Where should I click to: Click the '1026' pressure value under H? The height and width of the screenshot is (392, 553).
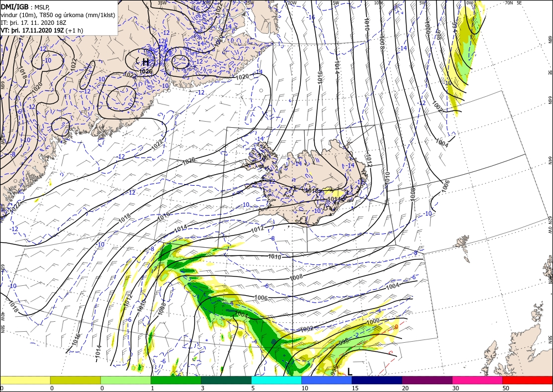coord(145,71)
